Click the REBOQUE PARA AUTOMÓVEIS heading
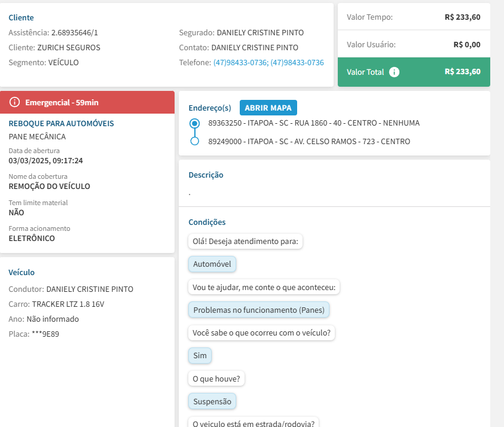This screenshot has height=427, width=504. pyautogui.click(x=61, y=123)
